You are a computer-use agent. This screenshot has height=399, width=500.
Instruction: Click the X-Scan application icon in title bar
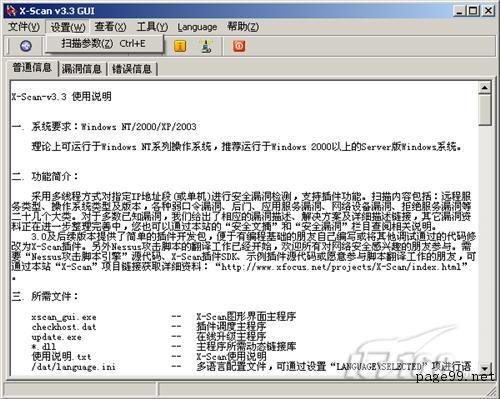[x=11, y=11]
